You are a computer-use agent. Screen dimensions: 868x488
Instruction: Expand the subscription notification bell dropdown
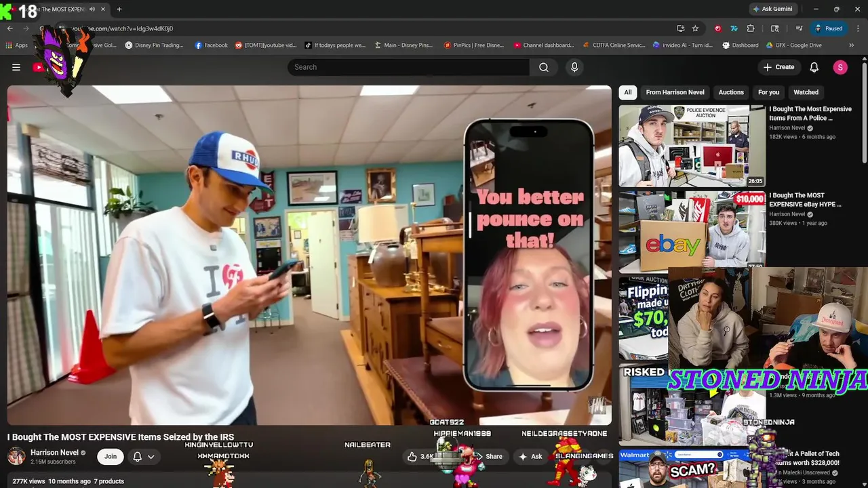[144, 456]
